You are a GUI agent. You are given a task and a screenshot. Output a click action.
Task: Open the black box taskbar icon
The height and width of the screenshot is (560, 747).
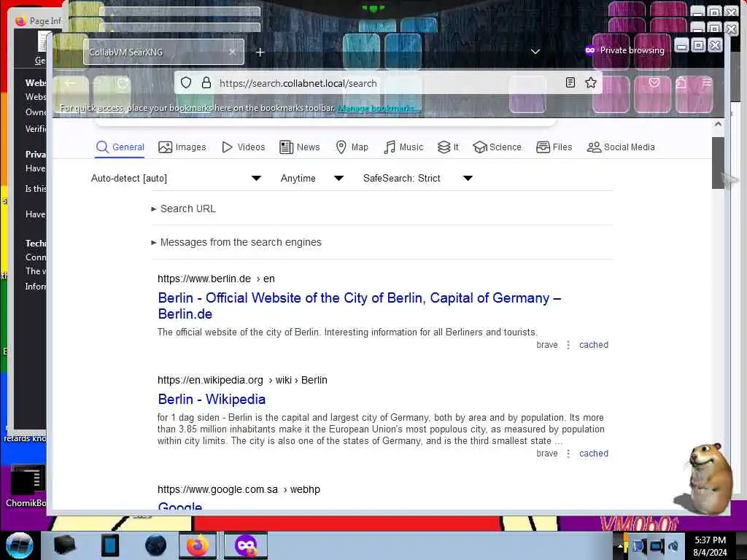(x=64, y=545)
